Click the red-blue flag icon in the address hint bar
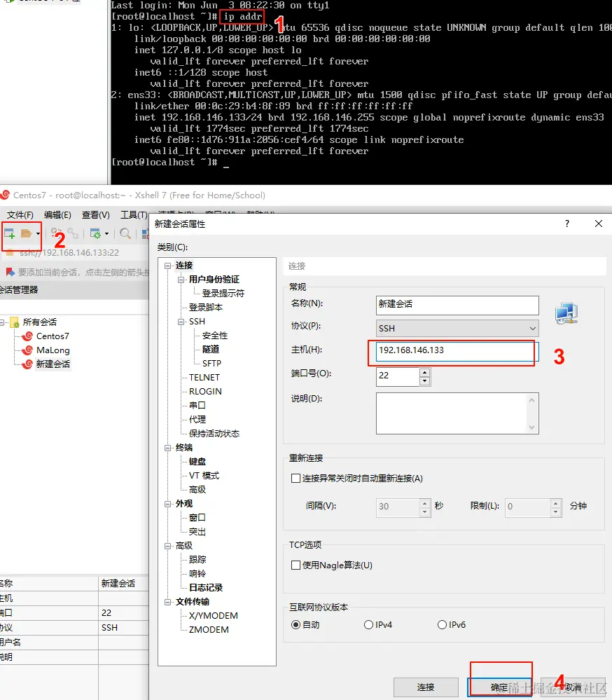This screenshot has height=700, width=612. (x=11, y=272)
